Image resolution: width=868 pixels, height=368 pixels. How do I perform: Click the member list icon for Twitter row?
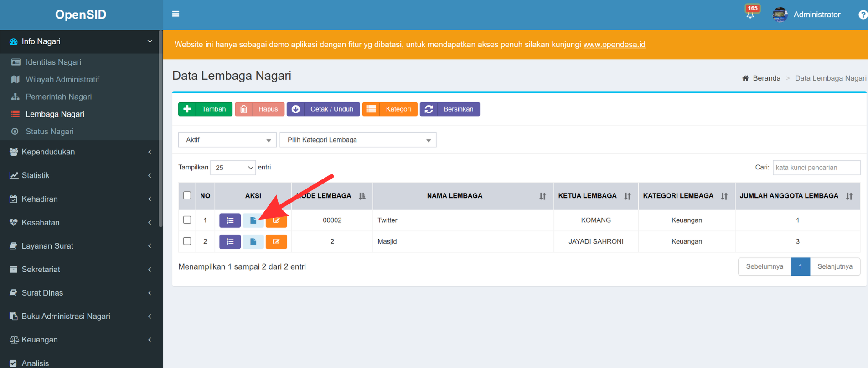(230, 220)
